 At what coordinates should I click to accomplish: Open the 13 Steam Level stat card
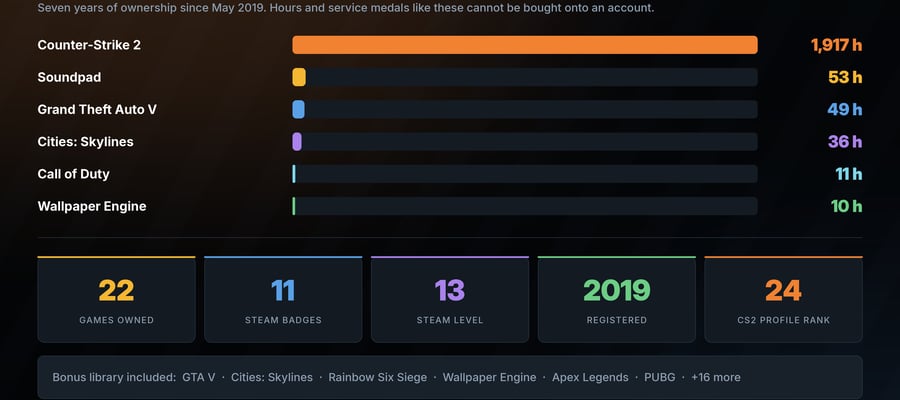click(x=450, y=299)
